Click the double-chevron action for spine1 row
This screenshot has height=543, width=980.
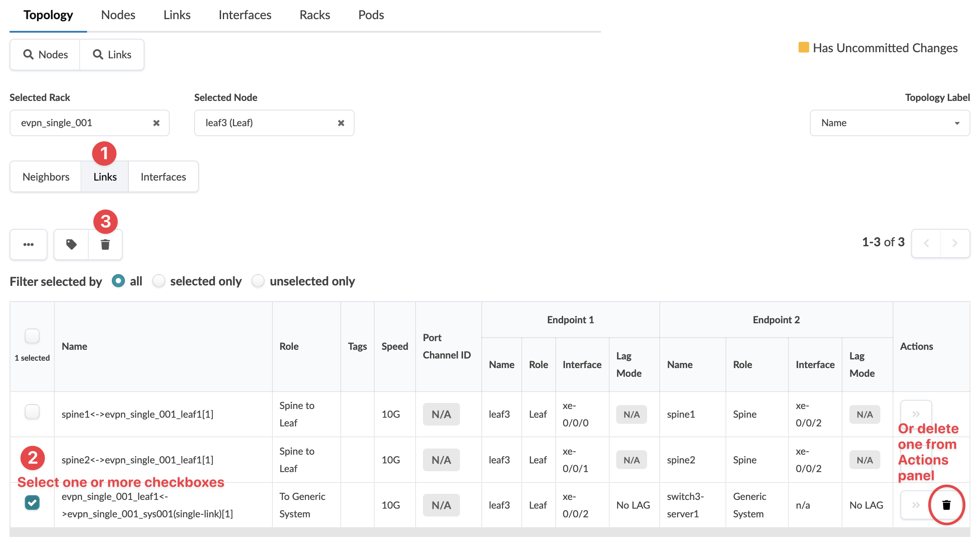pos(916,414)
